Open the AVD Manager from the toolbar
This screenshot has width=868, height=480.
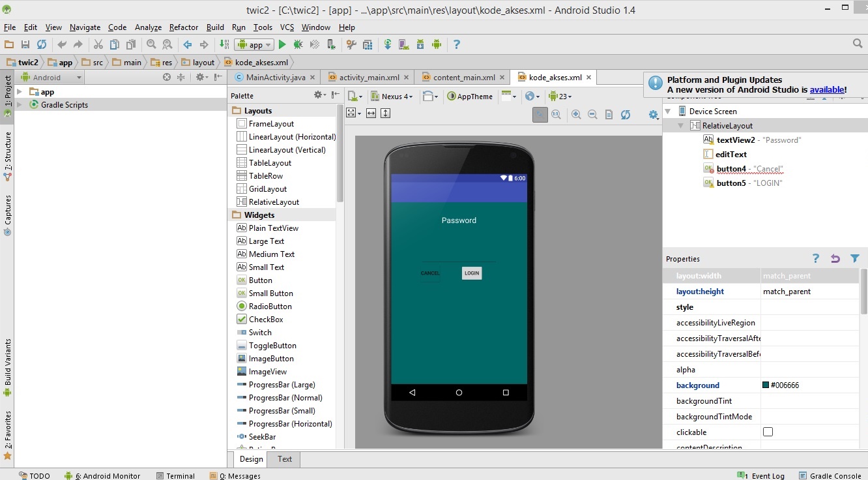tap(404, 44)
